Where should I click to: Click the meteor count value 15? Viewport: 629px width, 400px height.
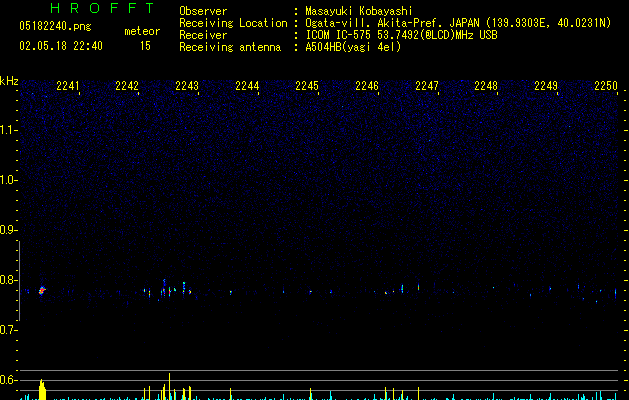pos(145,46)
